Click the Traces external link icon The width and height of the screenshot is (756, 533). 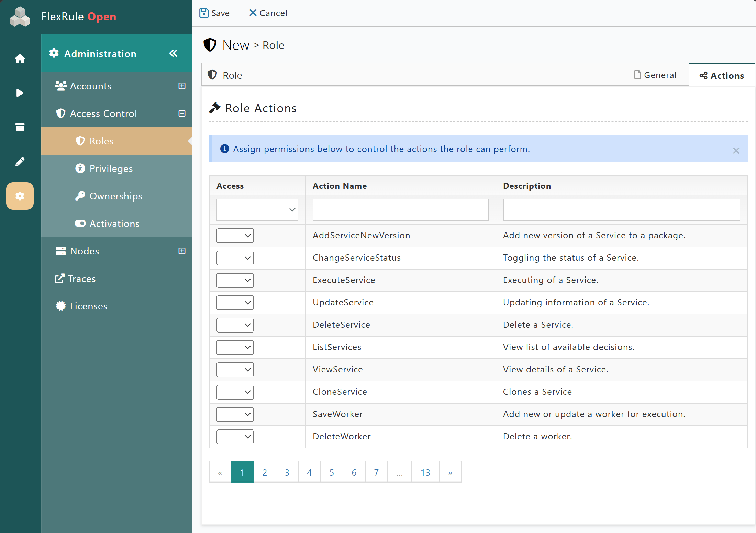(59, 279)
